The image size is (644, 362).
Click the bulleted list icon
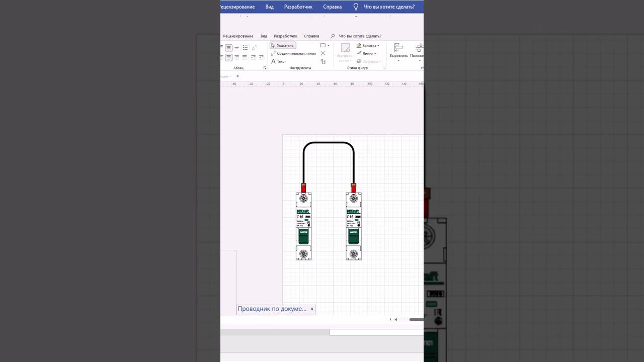[245, 48]
